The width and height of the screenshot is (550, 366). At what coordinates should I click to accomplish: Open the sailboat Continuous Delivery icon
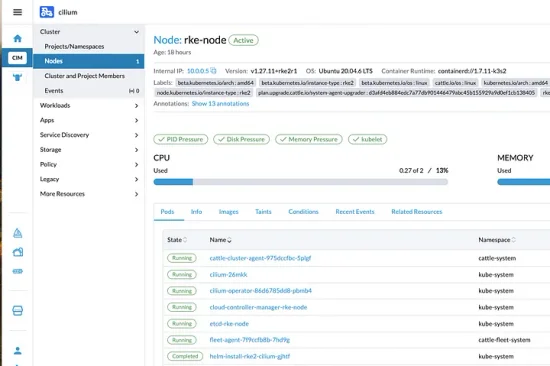click(x=18, y=233)
